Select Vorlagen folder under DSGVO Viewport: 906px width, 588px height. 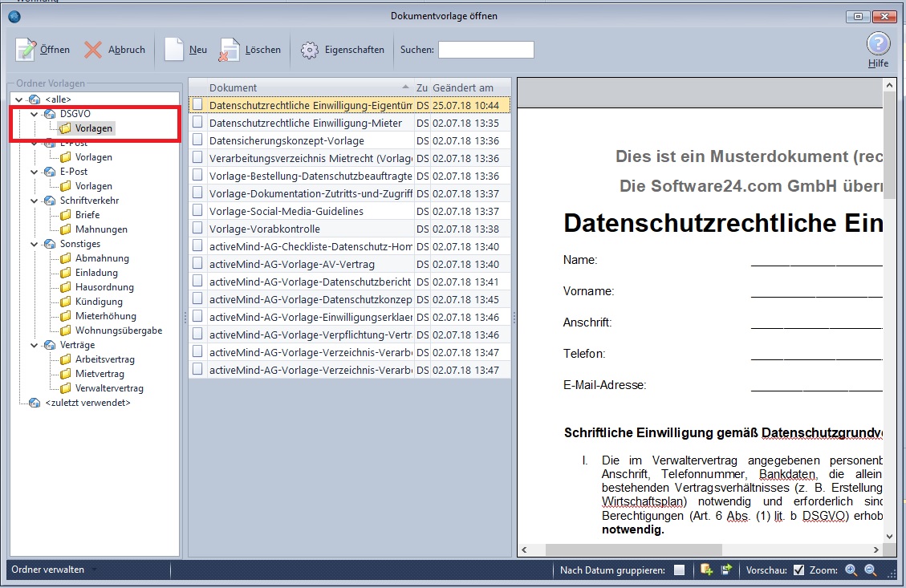point(94,128)
